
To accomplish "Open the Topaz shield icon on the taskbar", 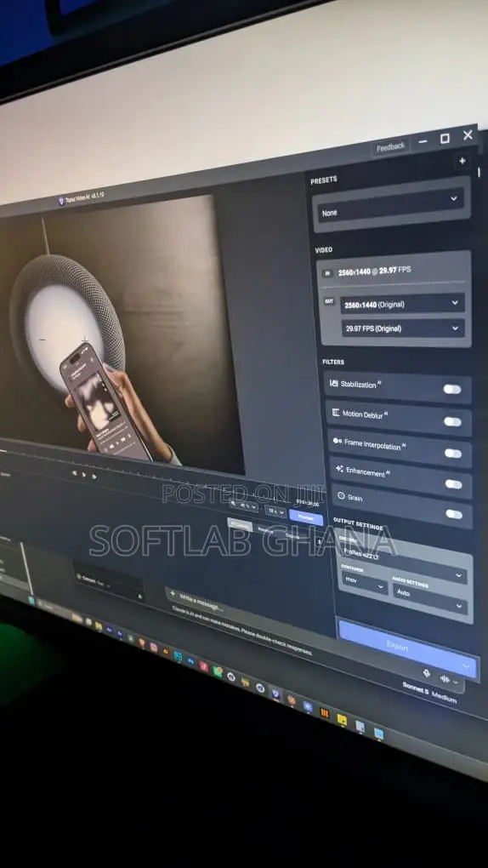I will click(275, 693).
